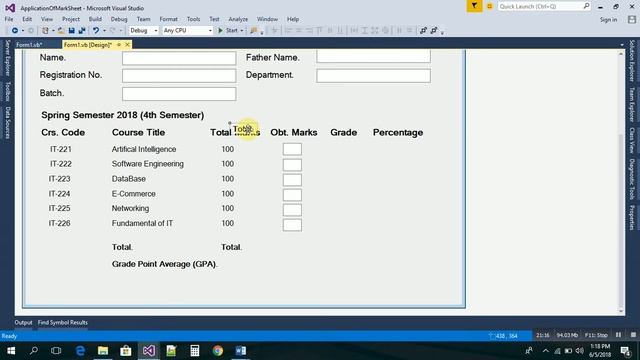Click the Name text box on form
Screen dimensions: 640x360
[x=179, y=58]
